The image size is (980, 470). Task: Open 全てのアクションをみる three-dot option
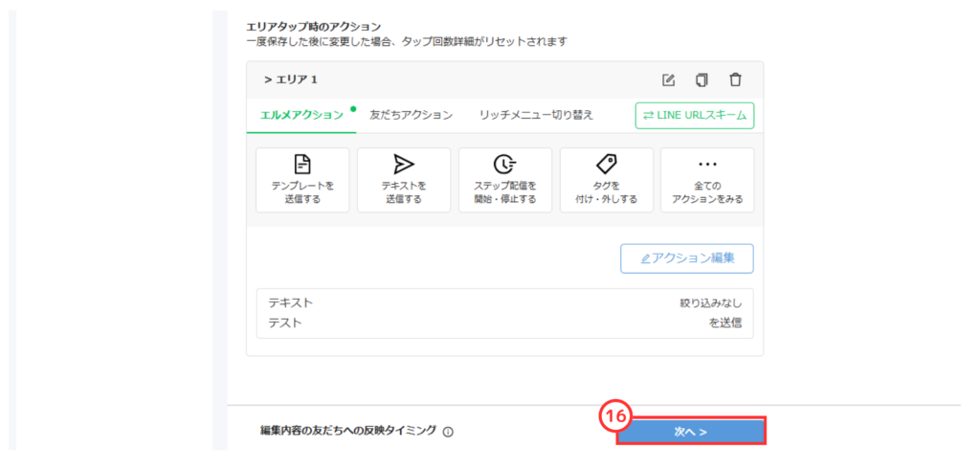pyautogui.click(x=707, y=180)
